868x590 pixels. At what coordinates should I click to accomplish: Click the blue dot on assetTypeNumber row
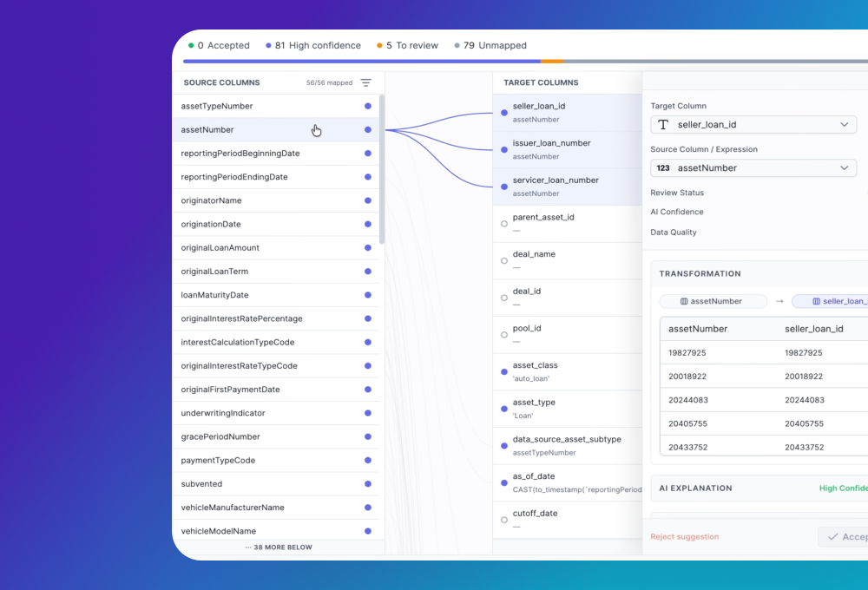click(367, 106)
